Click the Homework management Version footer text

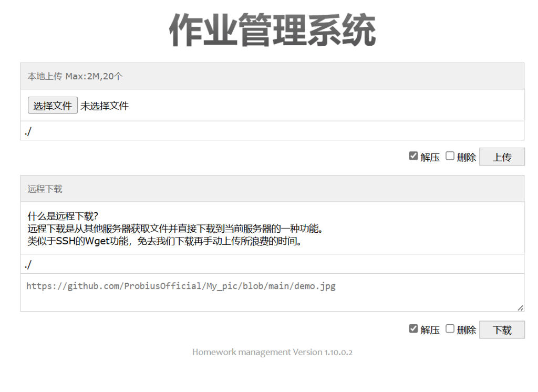coord(272,352)
